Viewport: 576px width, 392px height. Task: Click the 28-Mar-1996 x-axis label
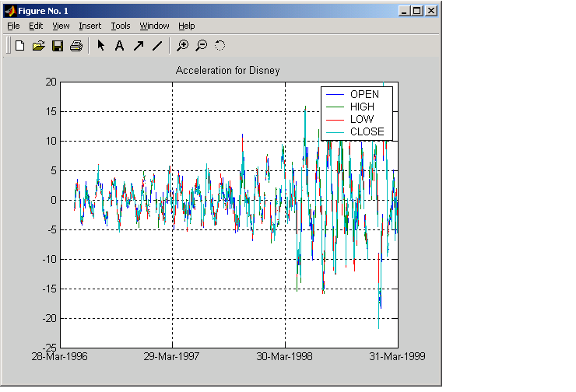(x=59, y=356)
